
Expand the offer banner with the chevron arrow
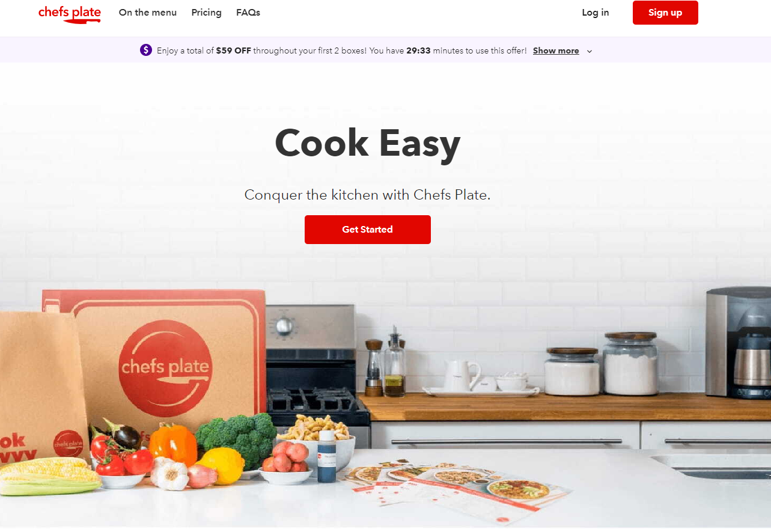[x=590, y=51]
